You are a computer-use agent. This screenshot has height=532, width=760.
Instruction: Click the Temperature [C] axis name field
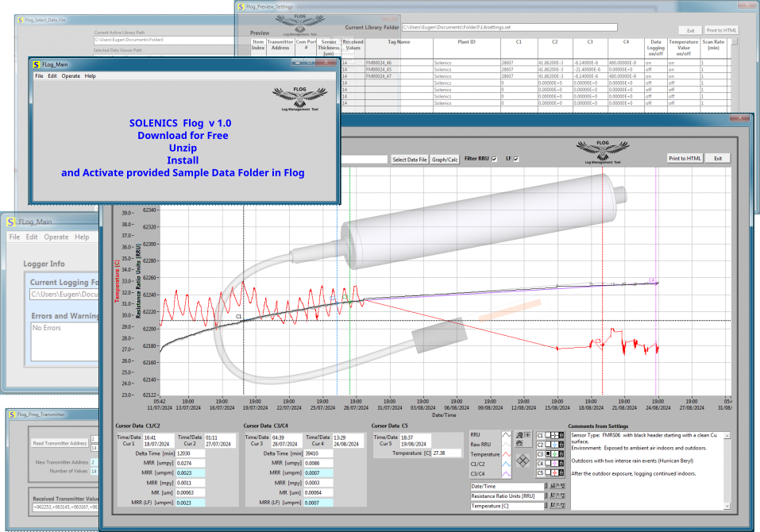507,506
